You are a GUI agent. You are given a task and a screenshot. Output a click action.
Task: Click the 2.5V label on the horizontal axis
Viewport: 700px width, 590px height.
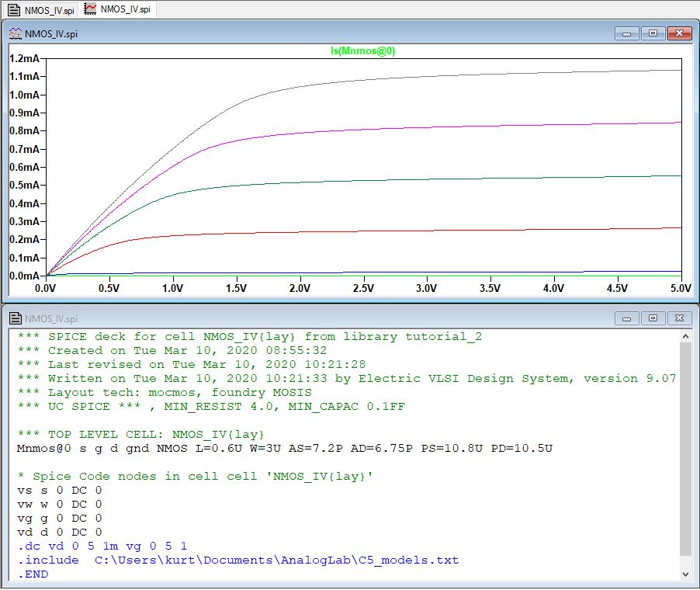pyautogui.click(x=363, y=288)
